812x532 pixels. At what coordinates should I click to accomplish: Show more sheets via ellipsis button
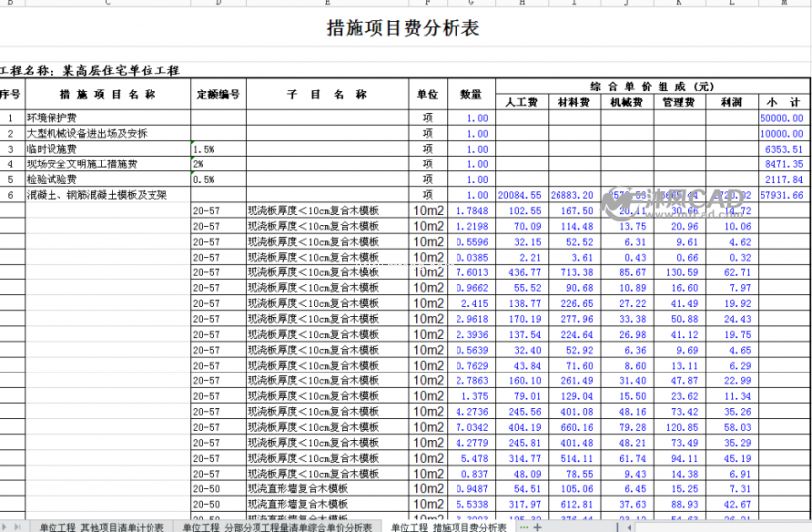524,527
